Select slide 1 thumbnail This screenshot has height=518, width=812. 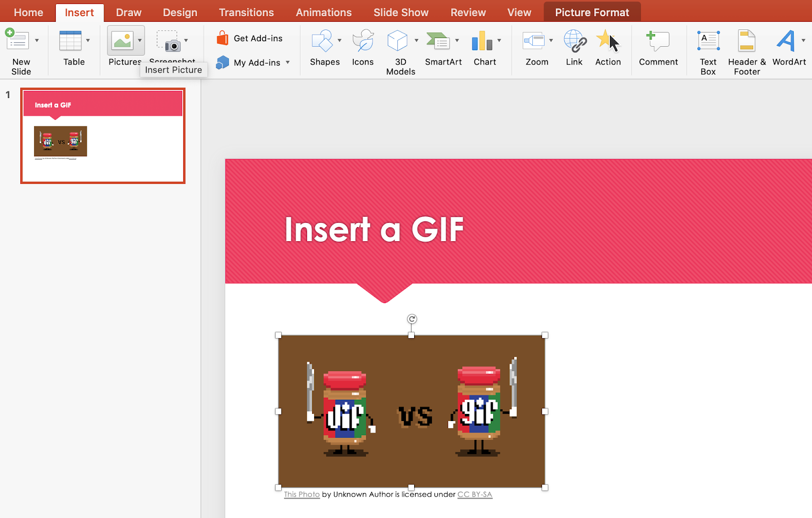click(103, 136)
